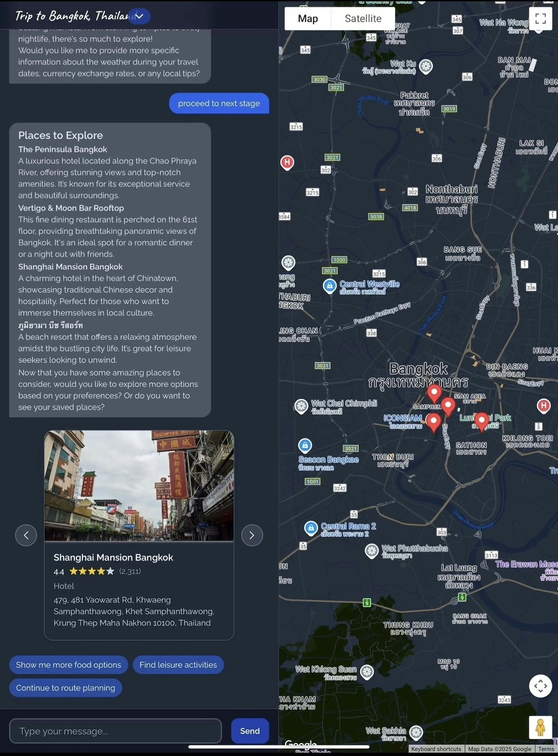
Task: Click red pin beside ICONSIAM
Action: coord(434,422)
